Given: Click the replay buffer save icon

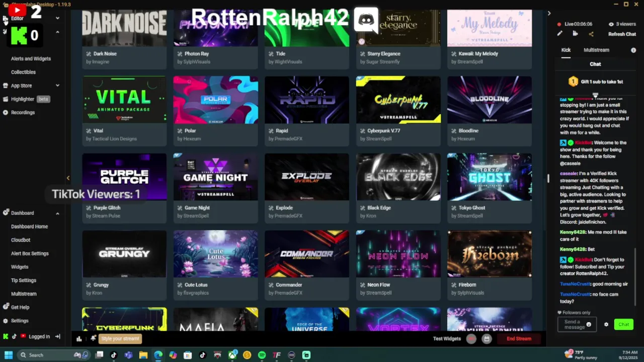Looking at the screenshot, I should click(x=487, y=339).
